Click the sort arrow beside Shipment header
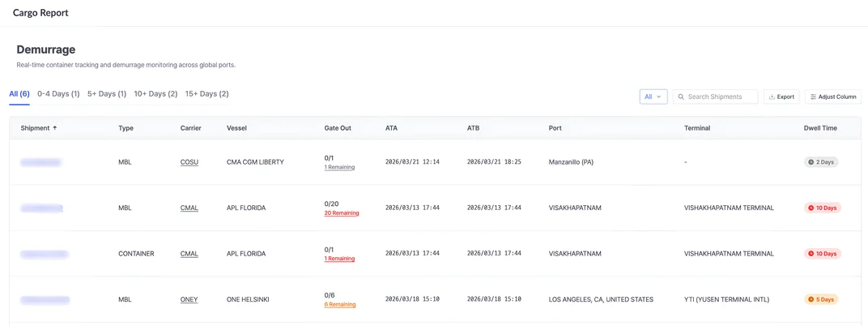Viewport: 868px width, 326px height. point(54,128)
